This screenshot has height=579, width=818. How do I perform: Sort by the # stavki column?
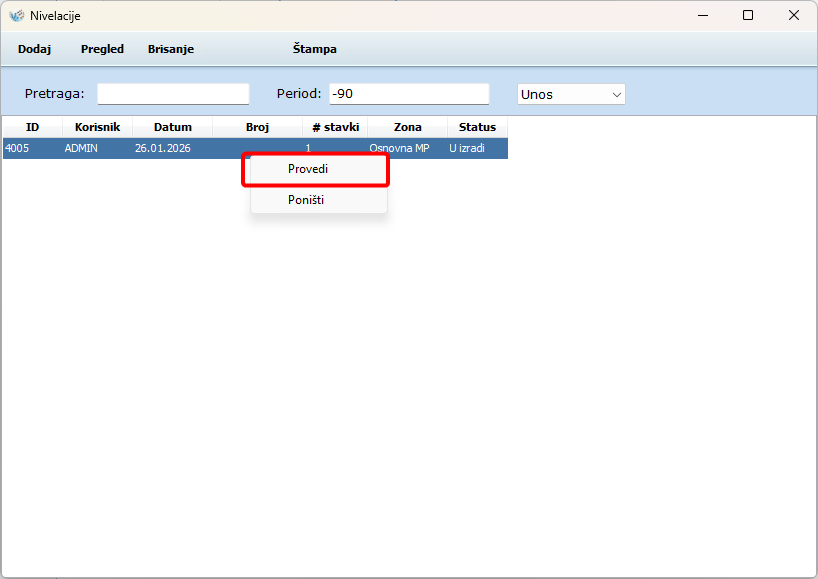(x=335, y=127)
